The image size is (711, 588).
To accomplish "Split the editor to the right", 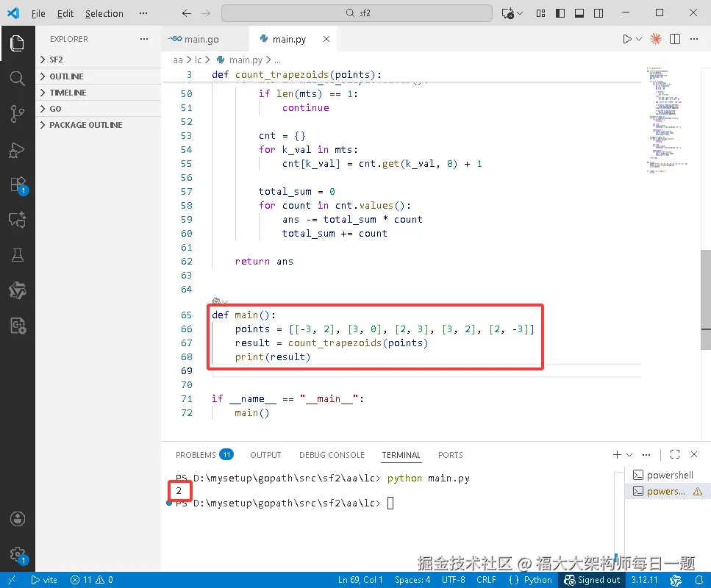I will pyautogui.click(x=675, y=39).
